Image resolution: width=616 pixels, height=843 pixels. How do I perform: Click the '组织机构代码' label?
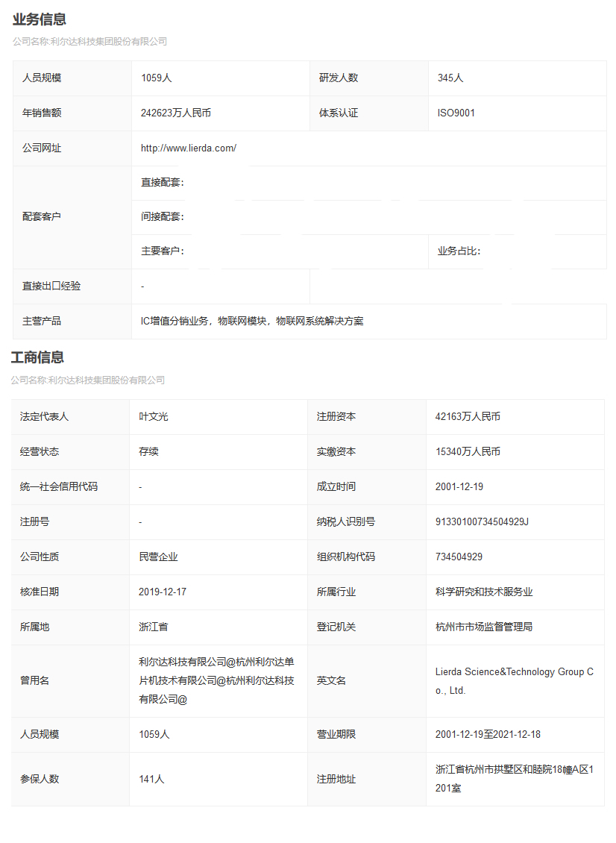(x=346, y=557)
